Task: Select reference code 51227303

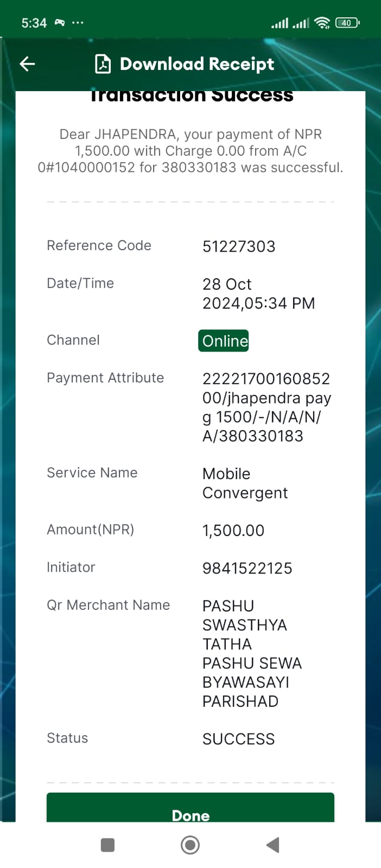Action: click(x=239, y=246)
